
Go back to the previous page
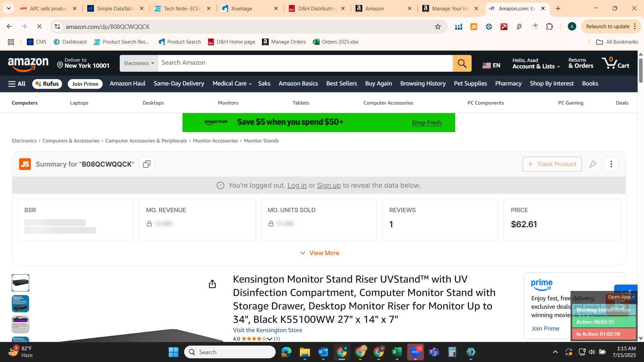coord(9,26)
